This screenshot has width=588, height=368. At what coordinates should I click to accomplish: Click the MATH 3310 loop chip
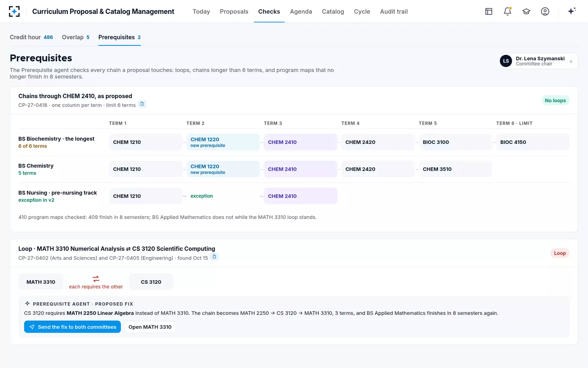point(41,282)
